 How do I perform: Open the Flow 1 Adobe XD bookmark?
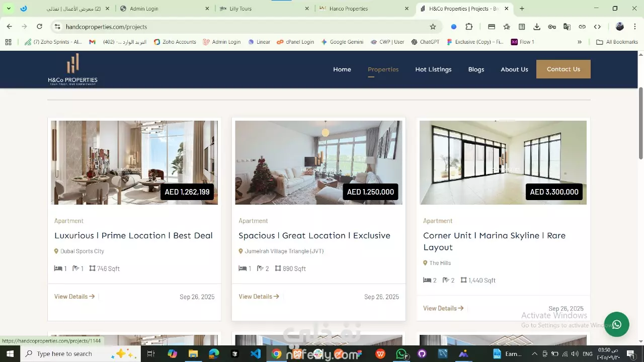(522, 42)
